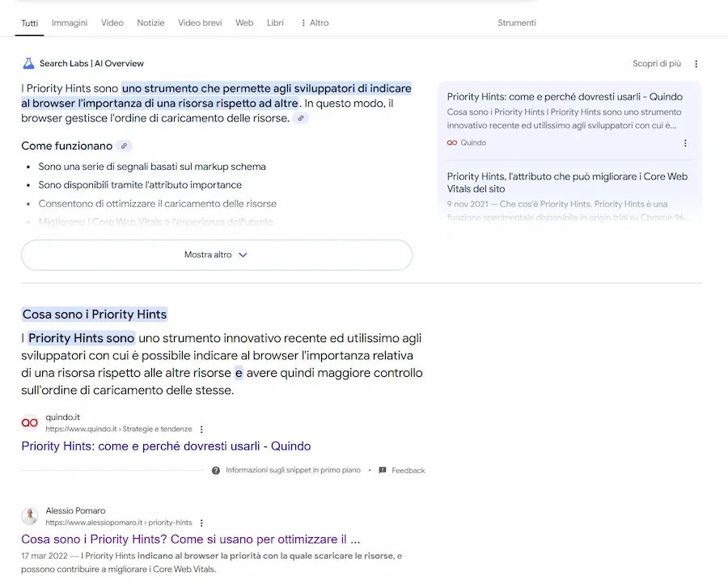Viewport: 728px width, 584px height.
Task: Click quindo.it favicon in featured snippet
Action: 30,423
